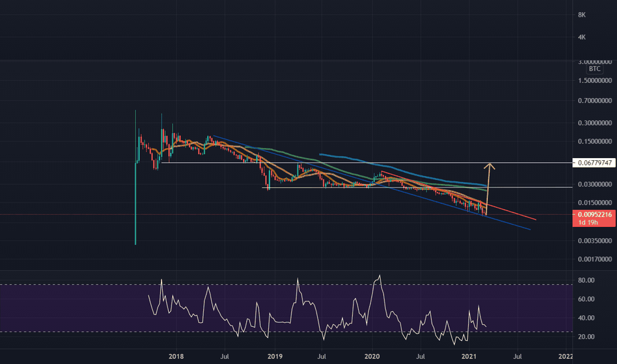Click the red 0.00952216 current price label
617x364 pixels.
click(594, 214)
